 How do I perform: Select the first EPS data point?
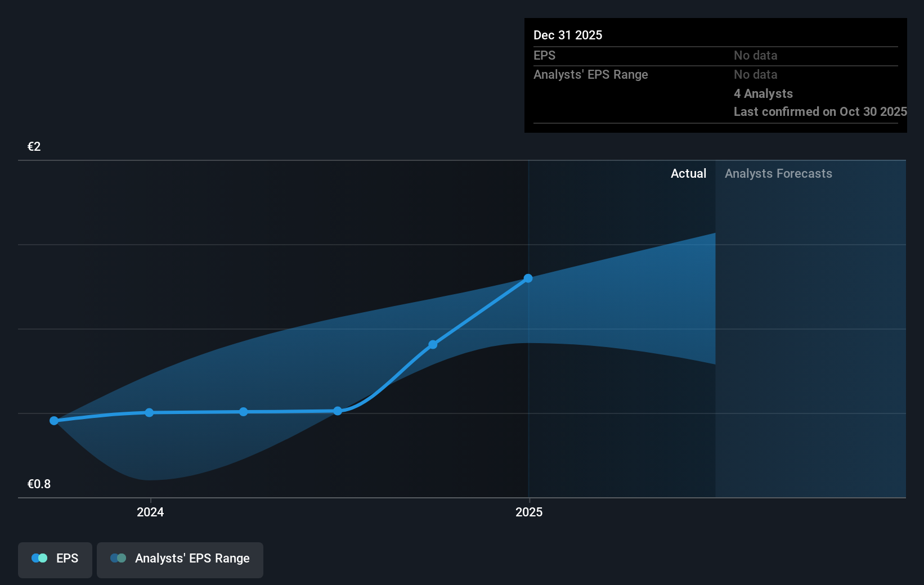(x=52, y=420)
